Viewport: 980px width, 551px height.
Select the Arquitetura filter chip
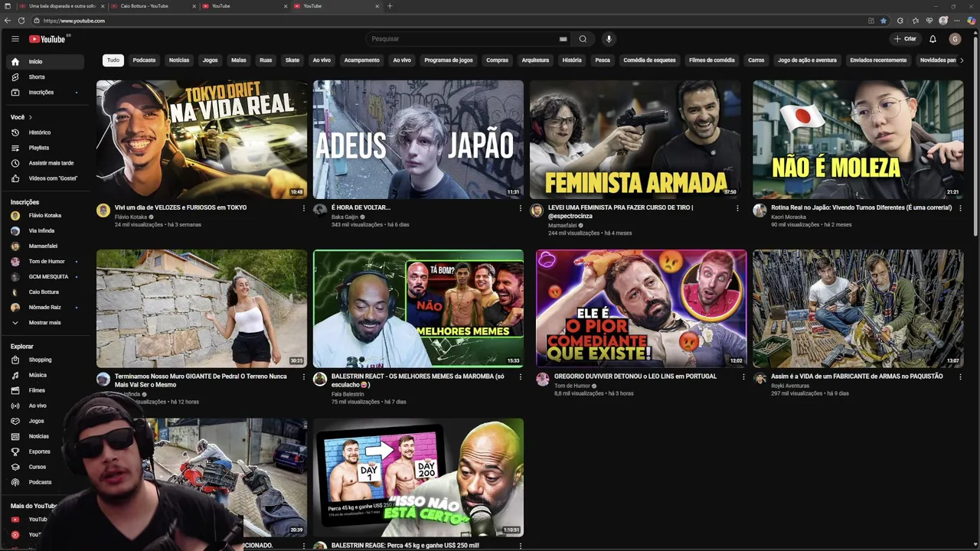[x=535, y=60]
